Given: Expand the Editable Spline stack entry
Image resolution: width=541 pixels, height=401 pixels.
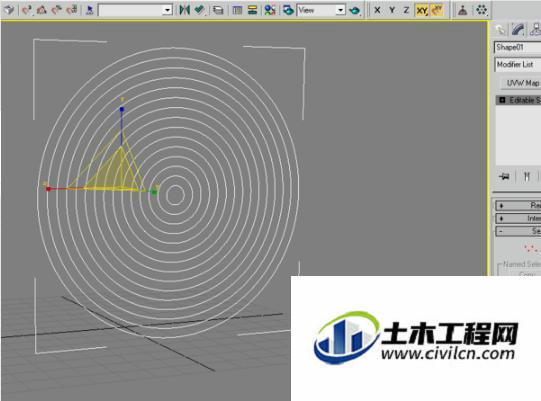Looking at the screenshot, I should click(502, 100).
